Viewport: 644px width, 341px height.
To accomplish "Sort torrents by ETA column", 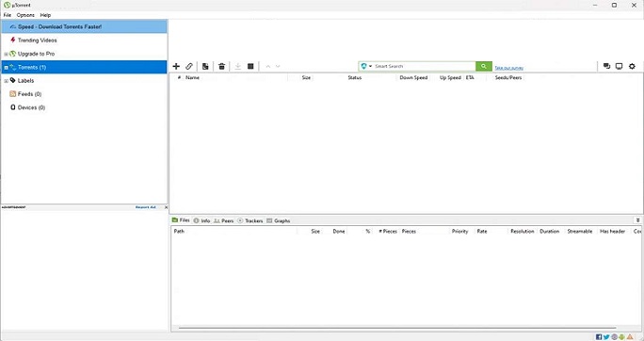I will click(470, 77).
